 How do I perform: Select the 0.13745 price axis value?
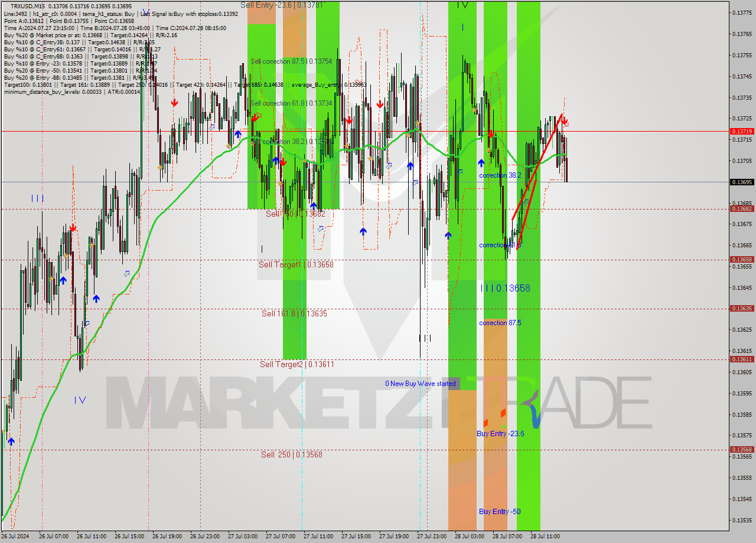tap(742, 76)
